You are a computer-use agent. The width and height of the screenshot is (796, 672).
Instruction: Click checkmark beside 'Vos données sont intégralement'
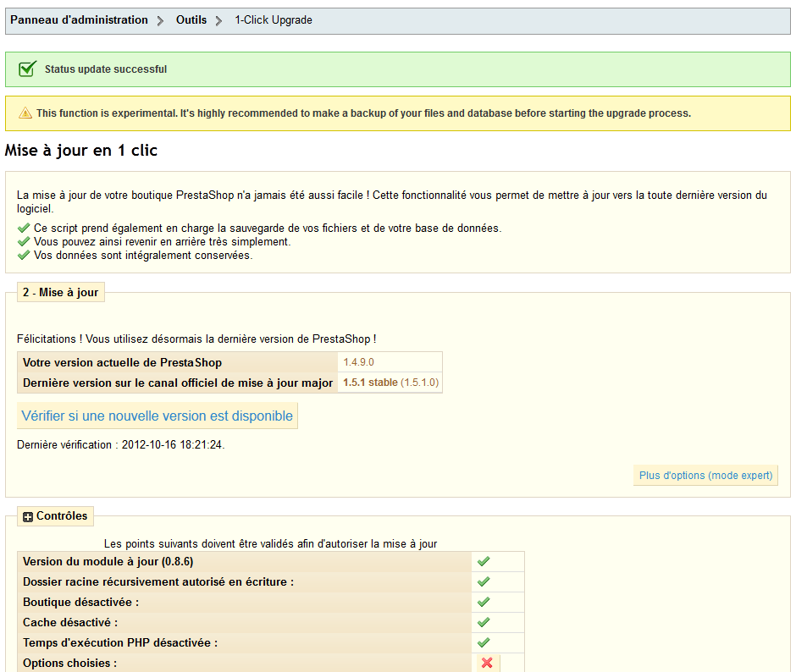pyautogui.click(x=24, y=256)
